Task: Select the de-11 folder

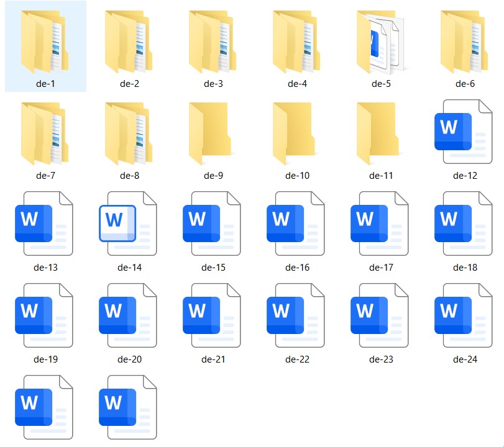Action: tap(380, 133)
